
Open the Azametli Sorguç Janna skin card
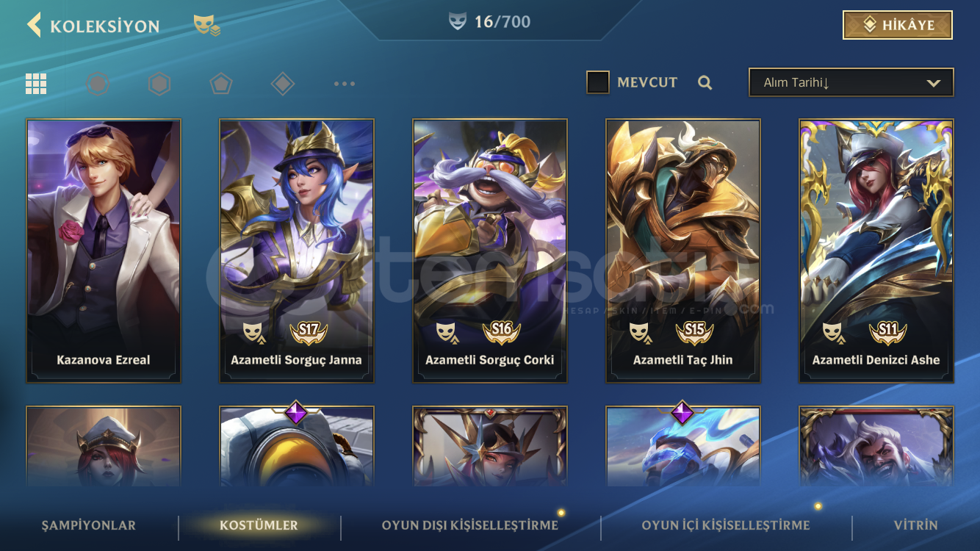point(297,251)
